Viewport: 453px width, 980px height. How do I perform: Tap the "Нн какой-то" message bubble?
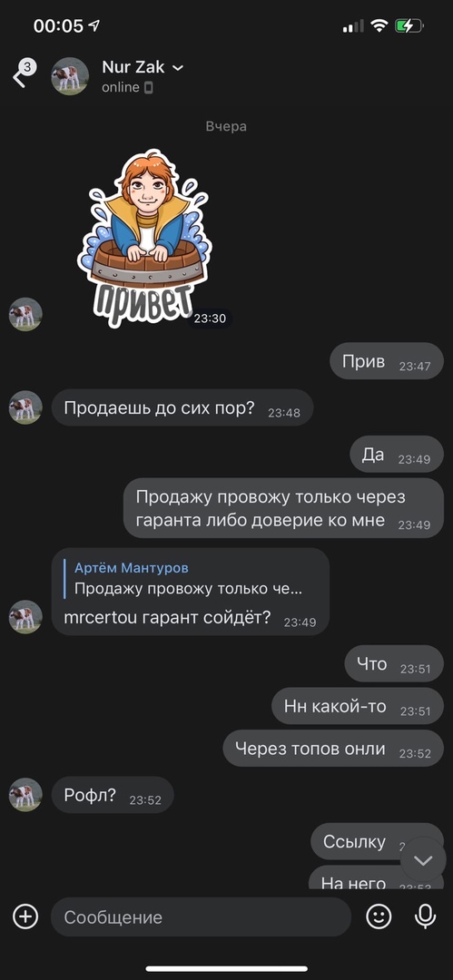(x=358, y=706)
